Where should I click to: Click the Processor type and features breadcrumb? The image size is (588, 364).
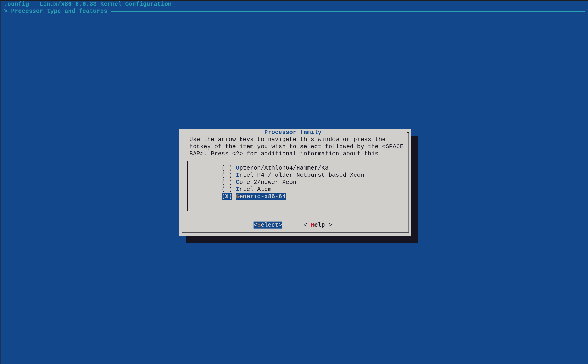click(x=59, y=11)
